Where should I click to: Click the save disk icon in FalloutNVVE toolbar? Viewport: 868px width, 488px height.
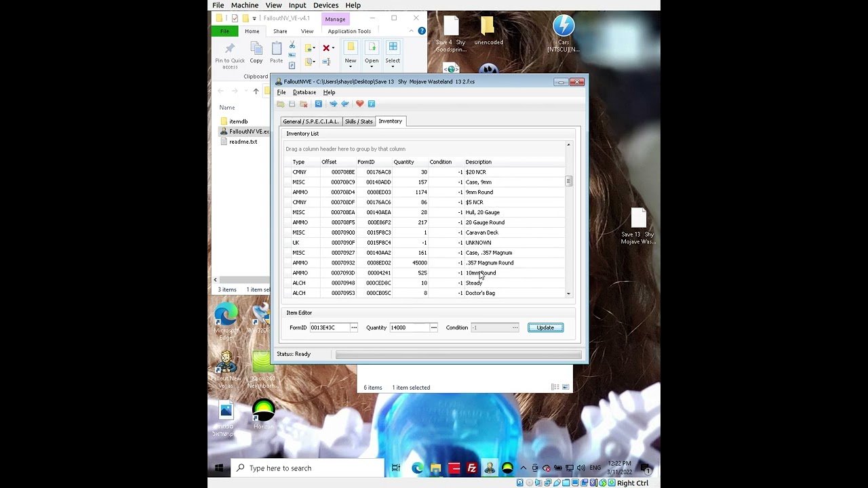pyautogui.click(x=292, y=104)
